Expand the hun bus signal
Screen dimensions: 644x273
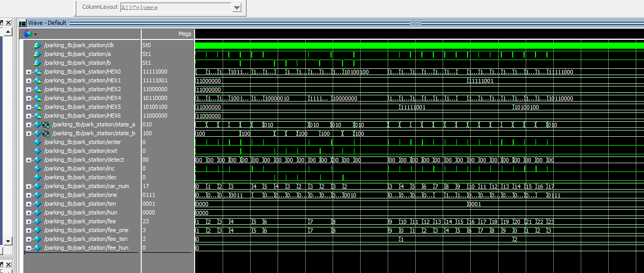click(29, 213)
